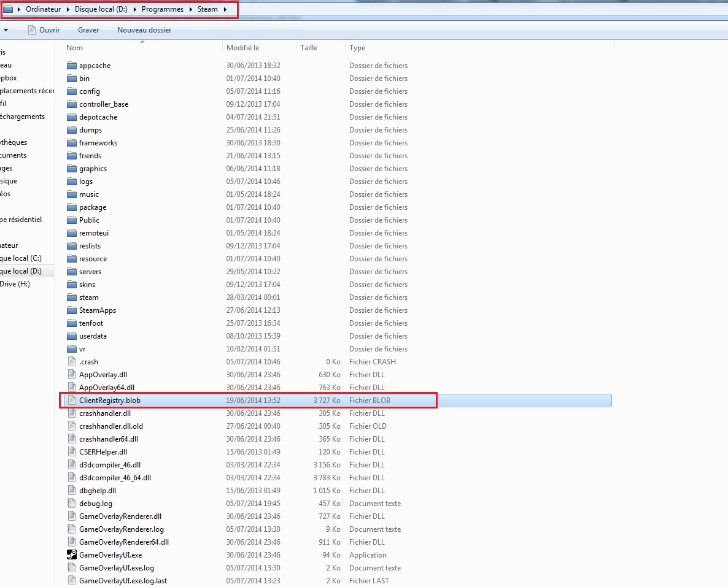728x587 pixels.
Task: Click the Steam breadcrumb
Action: [x=207, y=9]
